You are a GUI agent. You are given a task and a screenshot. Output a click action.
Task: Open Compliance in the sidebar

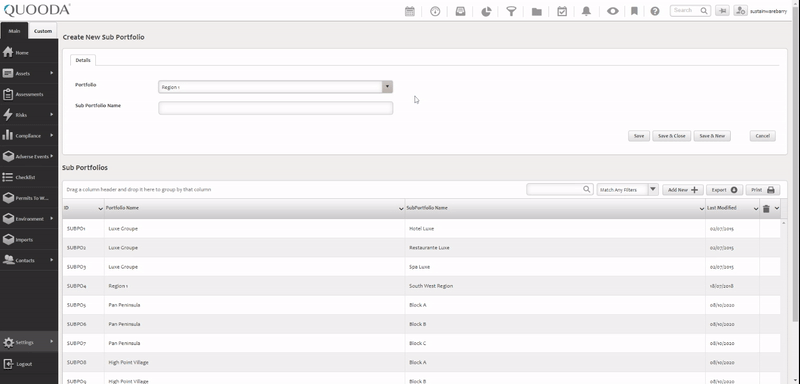[x=29, y=136]
